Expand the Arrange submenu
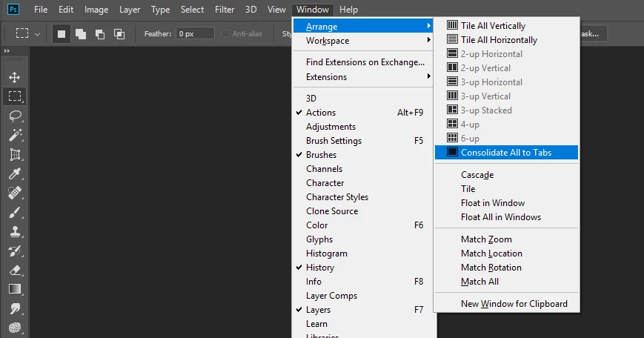This screenshot has width=644, height=338. 363,26
